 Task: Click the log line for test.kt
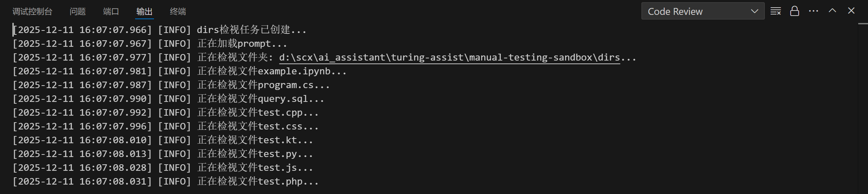click(x=255, y=140)
